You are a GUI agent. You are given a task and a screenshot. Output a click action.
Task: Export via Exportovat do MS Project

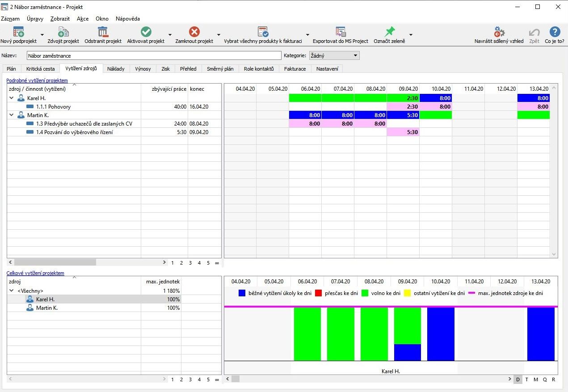[341, 32]
